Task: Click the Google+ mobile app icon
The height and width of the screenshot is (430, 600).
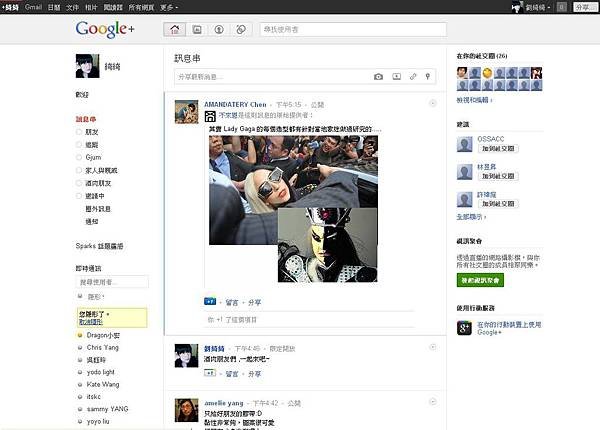Action: (x=464, y=328)
